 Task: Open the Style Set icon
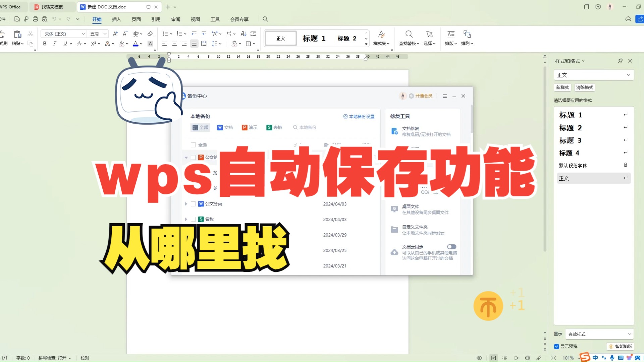tap(381, 38)
